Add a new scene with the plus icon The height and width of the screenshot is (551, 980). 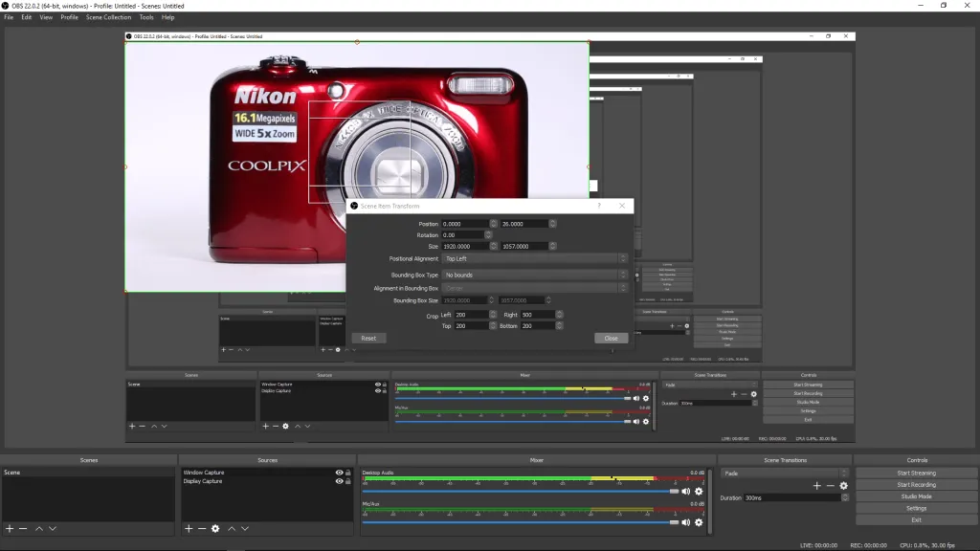(10, 528)
